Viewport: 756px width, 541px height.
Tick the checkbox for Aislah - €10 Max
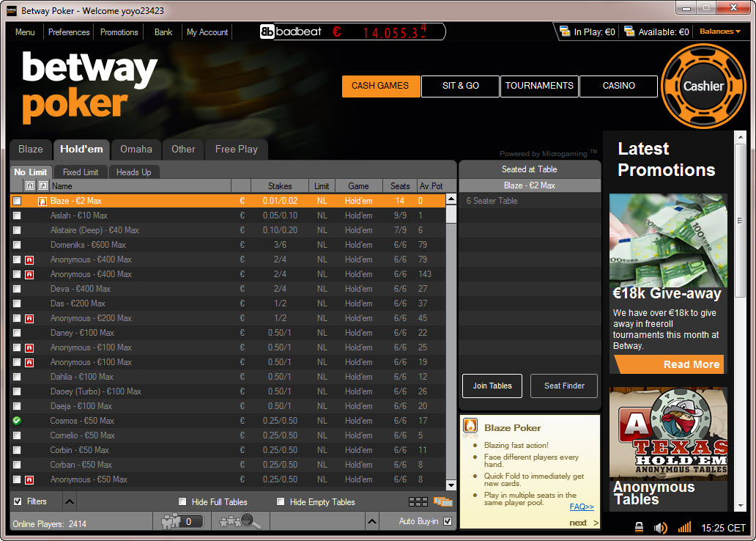(17, 216)
